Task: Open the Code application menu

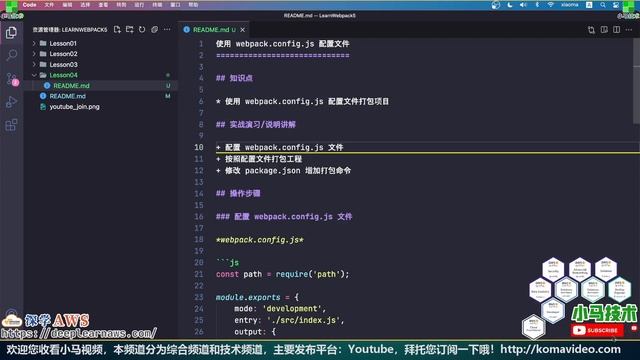Action: (x=29, y=5)
